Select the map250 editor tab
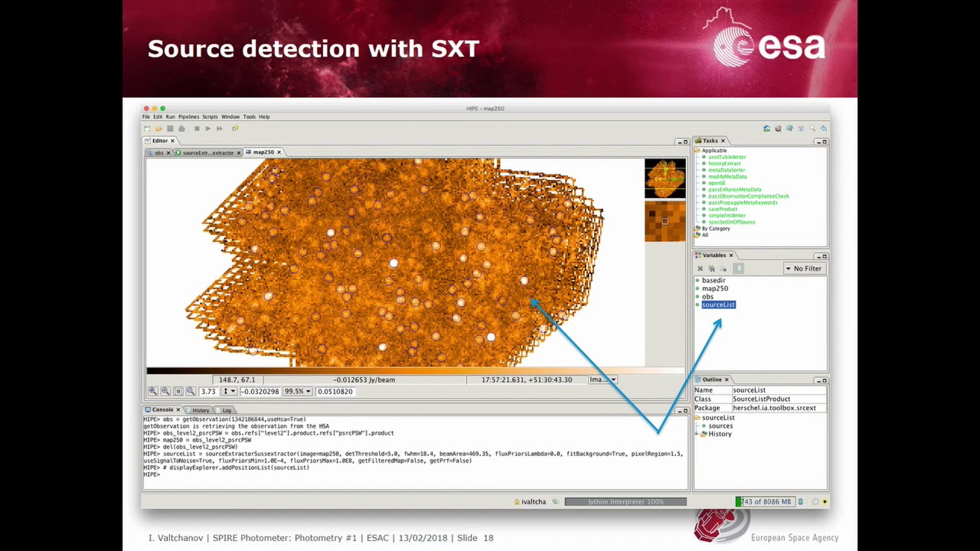The width and height of the screenshot is (980, 551). point(263,152)
